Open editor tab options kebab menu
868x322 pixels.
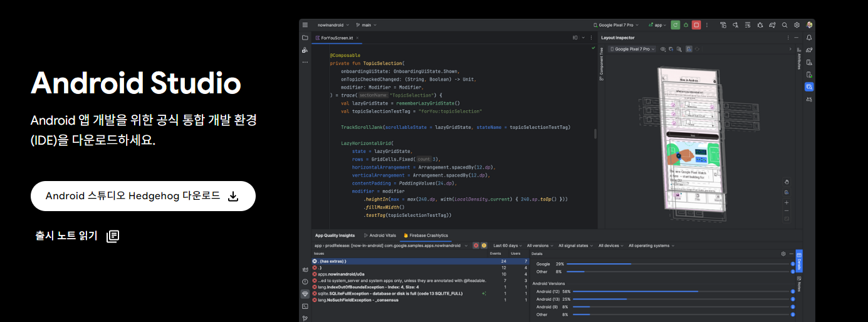pos(591,38)
